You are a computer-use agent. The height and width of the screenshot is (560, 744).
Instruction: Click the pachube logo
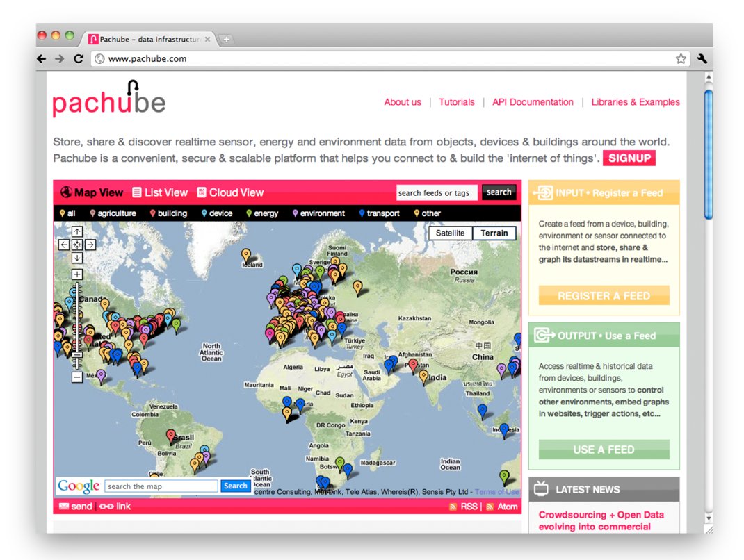109,99
